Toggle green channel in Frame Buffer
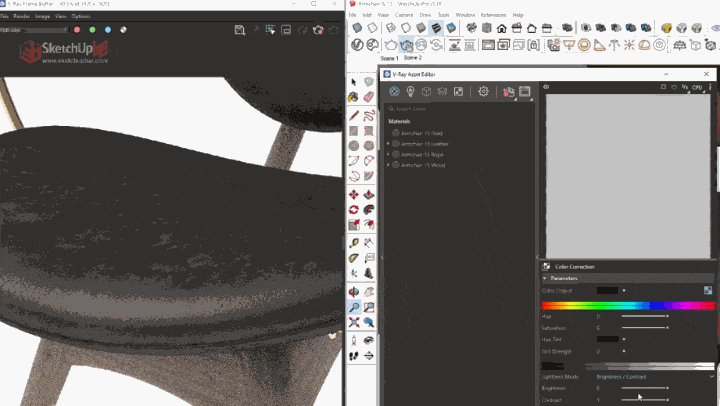 click(x=92, y=29)
